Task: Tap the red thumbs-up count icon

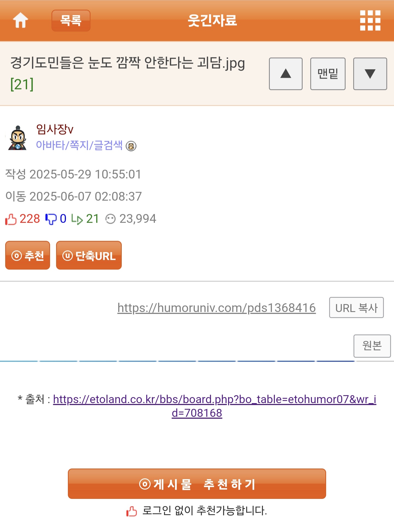Action: click(x=11, y=219)
